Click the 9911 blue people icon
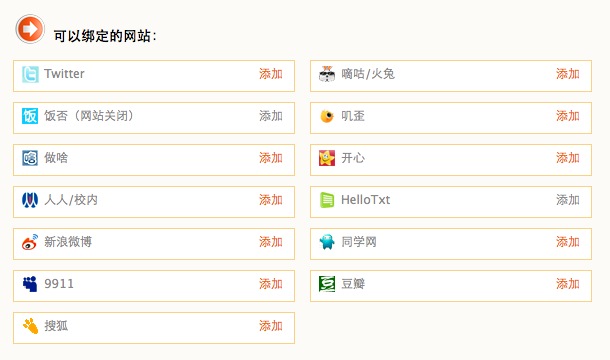 (x=30, y=284)
